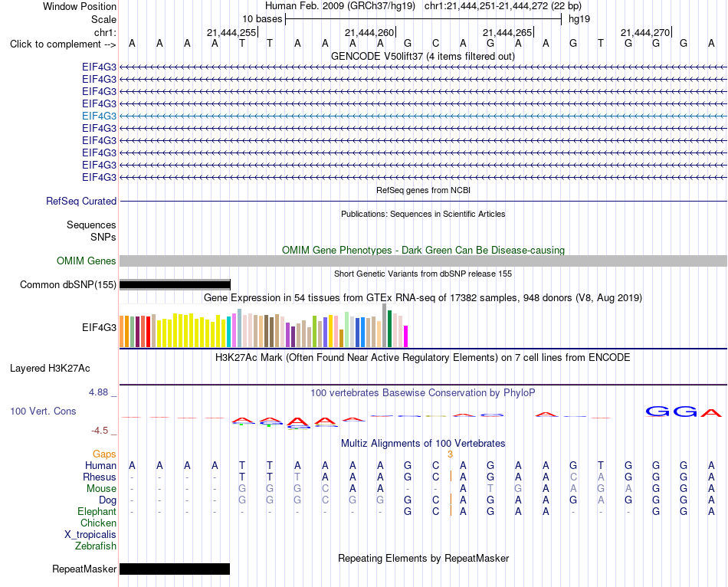Click the H3K27Ac Mark ENCODE track title
The image size is (728, 587).
click(x=423, y=358)
